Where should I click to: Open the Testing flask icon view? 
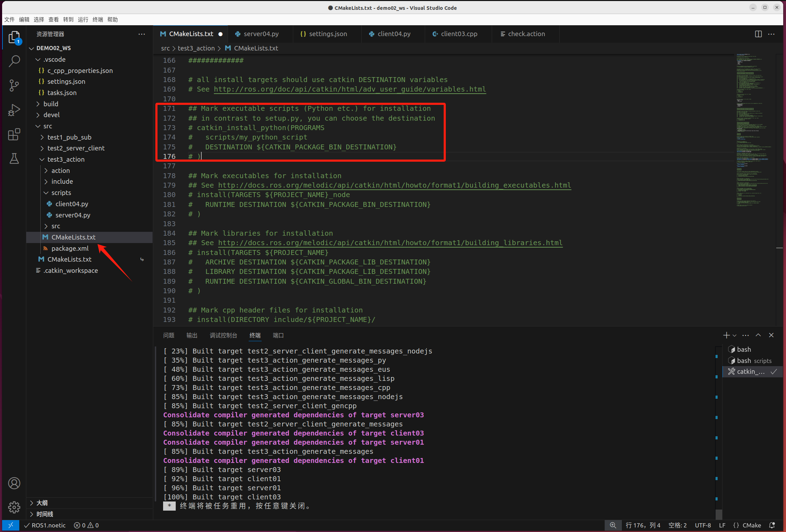pos(14,159)
